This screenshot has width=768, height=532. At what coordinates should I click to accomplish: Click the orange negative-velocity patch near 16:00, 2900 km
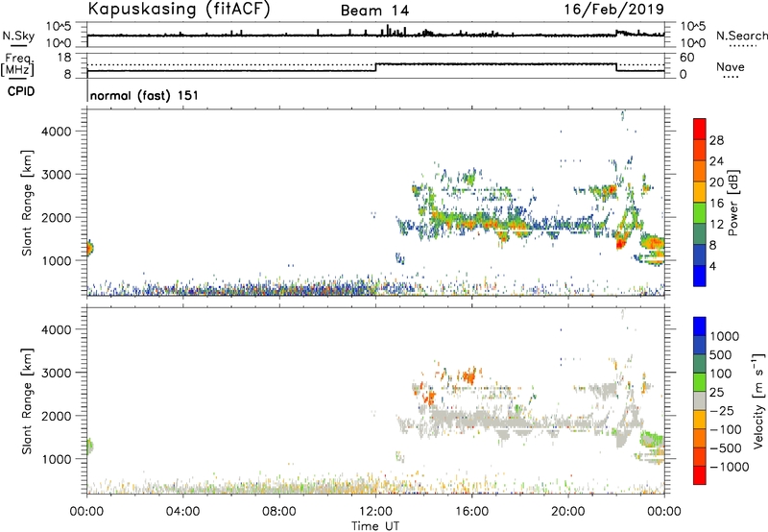click(x=468, y=377)
